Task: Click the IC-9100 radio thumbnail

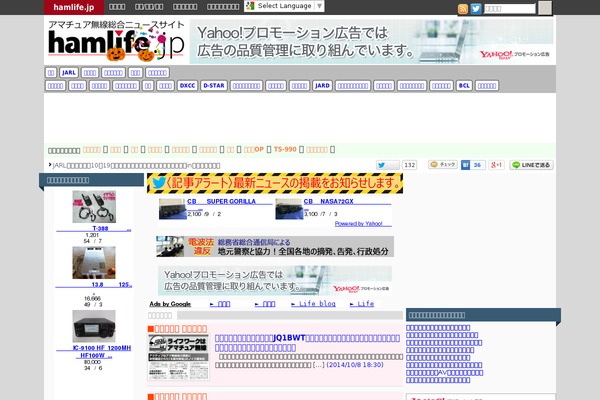Action: [x=94, y=326]
